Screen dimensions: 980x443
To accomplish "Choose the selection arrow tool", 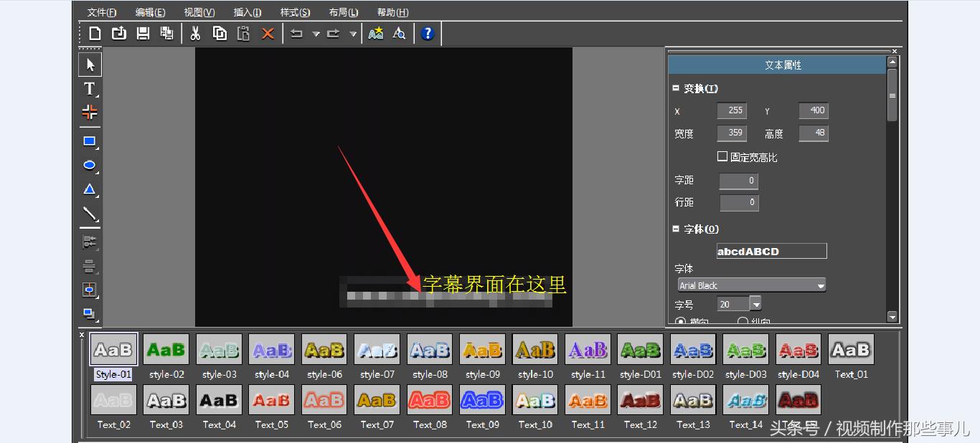I will click(90, 64).
